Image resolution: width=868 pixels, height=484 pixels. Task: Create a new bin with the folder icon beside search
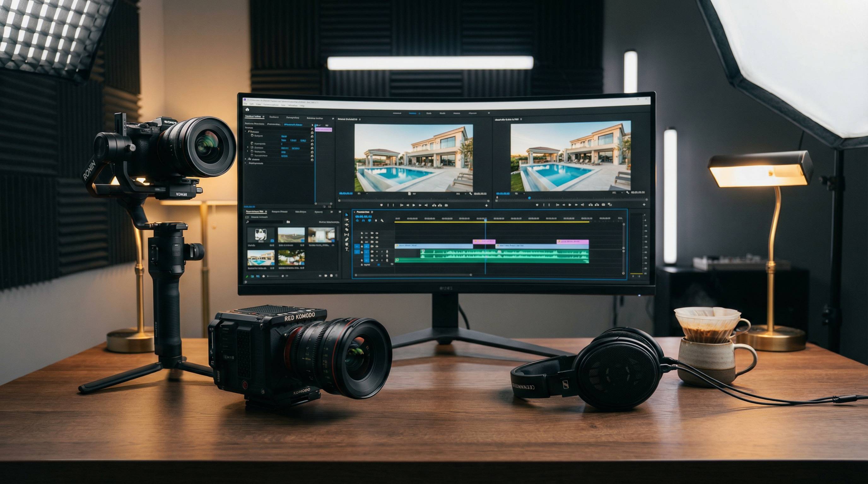pyautogui.click(x=288, y=222)
